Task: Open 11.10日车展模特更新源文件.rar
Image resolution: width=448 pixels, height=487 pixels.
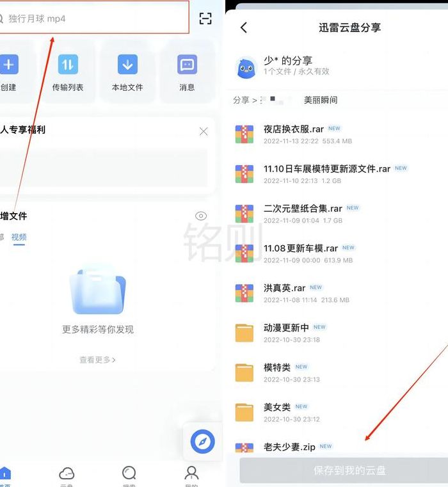Action: (337, 174)
